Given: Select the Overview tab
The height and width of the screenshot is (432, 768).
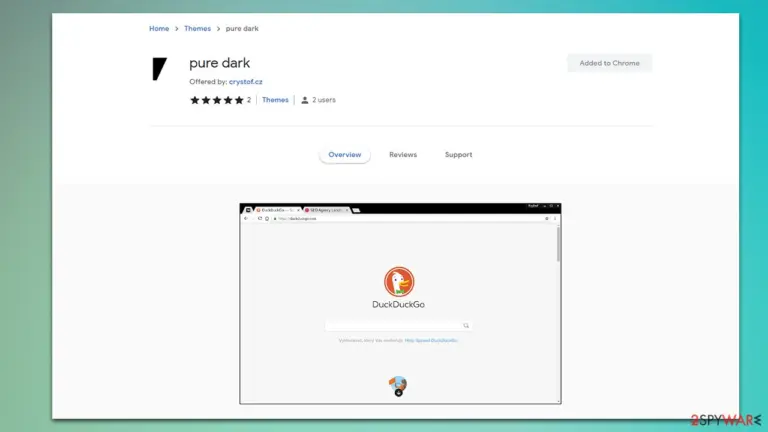Looking at the screenshot, I should coord(345,155).
